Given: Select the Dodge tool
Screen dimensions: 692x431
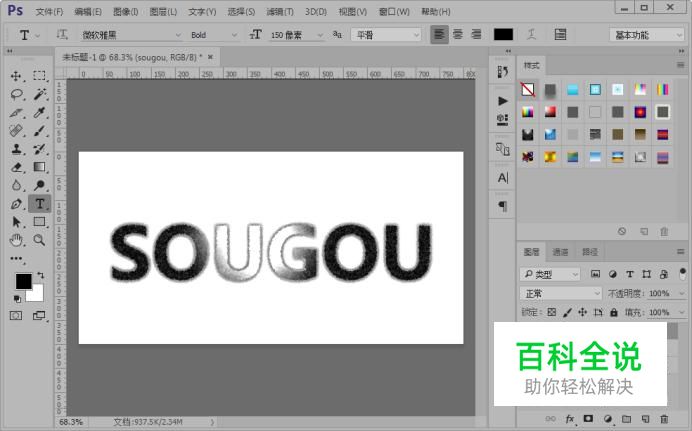Looking at the screenshot, I should (x=39, y=185).
